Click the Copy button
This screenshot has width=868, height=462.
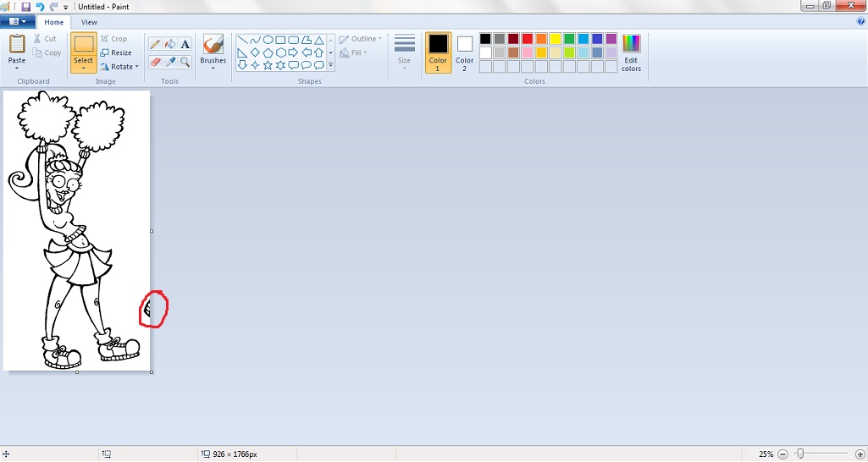tap(47, 52)
